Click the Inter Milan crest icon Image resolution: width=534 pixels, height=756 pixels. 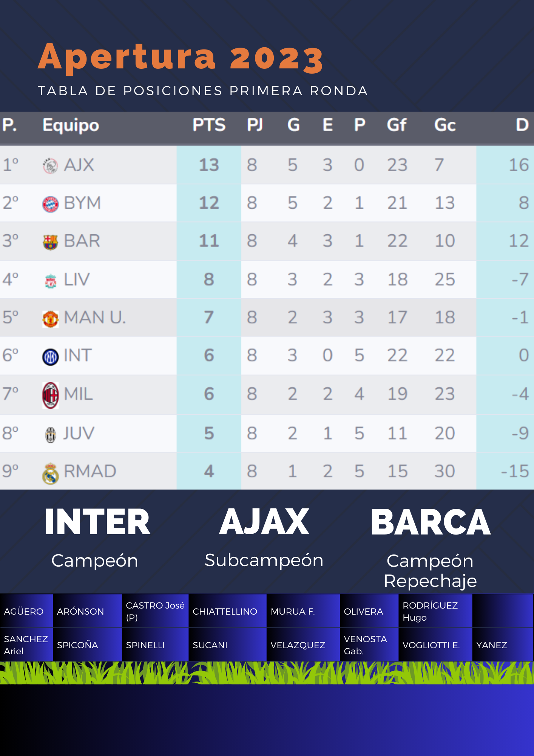point(50,356)
